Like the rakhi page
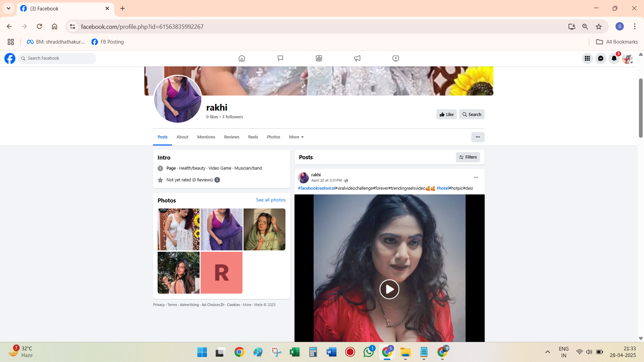 (446, 114)
